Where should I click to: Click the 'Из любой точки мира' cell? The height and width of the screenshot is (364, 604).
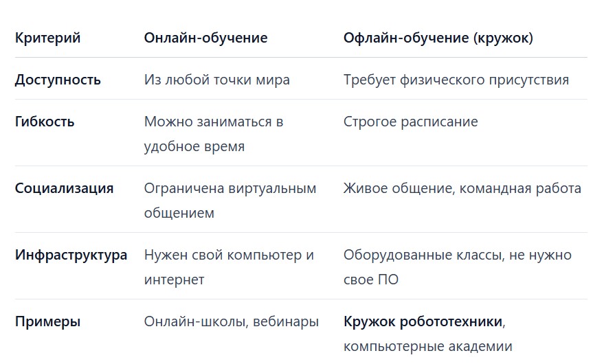point(217,80)
